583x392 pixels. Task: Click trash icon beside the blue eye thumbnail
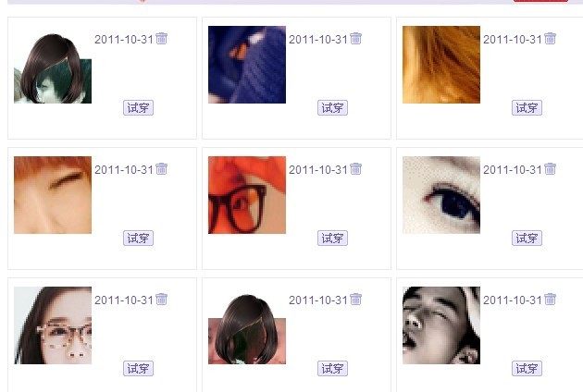550,168
